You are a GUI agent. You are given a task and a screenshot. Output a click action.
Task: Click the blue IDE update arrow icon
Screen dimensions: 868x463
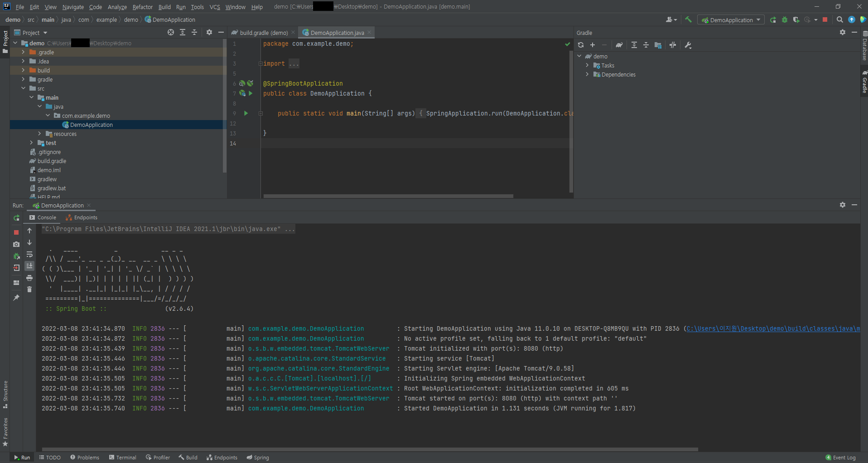point(852,20)
